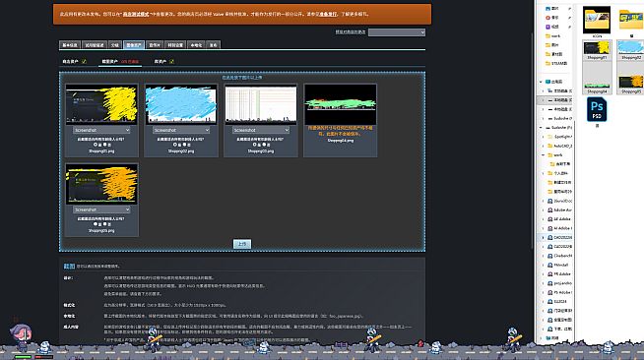This screenshot has width=644, height=360.
Task: Open the PSD Photoshop file icon
Action: 597,109
